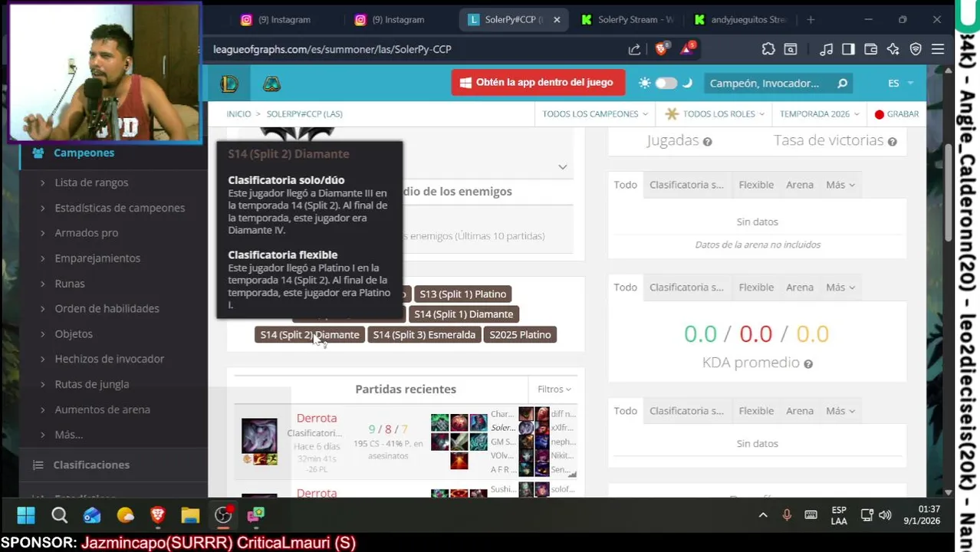
Task: Open the Filtros dropdown in Partidas recientes
Action: 554,389
